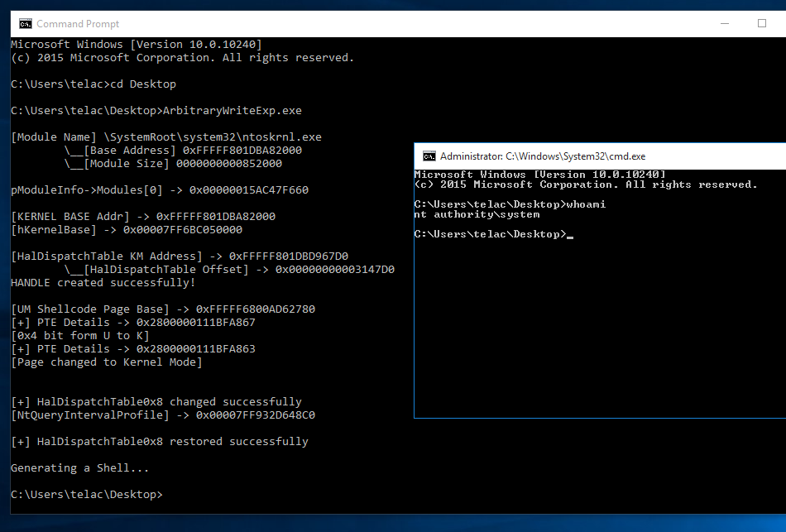
Task: Click the Microsoft Windows version line in Command Prompt
Action: coord(137,45)
